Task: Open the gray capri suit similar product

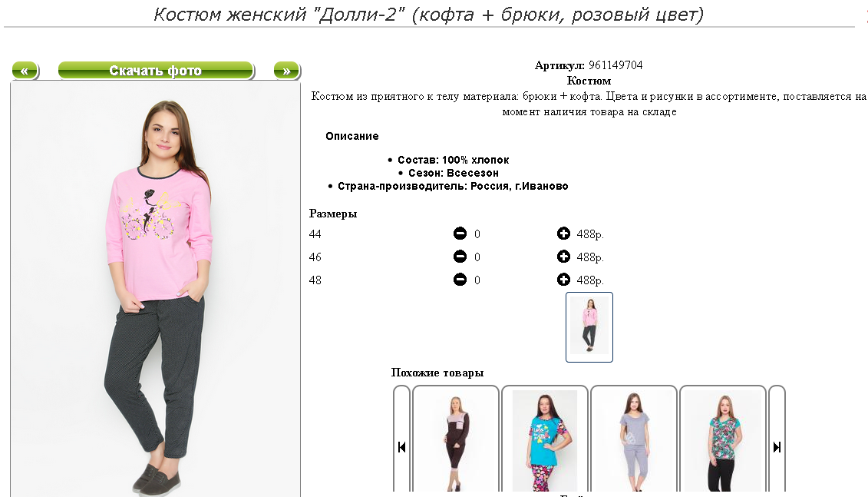Action: pyautogui.click(x=634, y=440)
